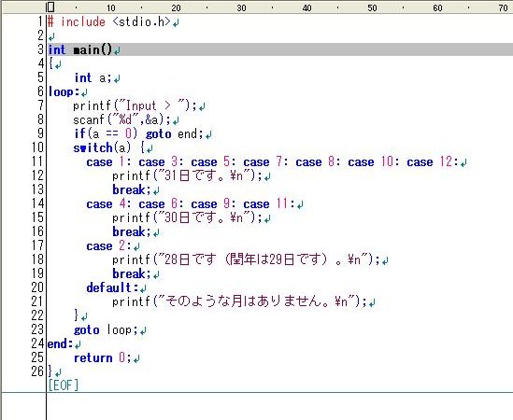Image resolution: width=513 pixels, height=420 pixels.
Task: Click the closing brace on line 26
Action: tap(50, 371)
